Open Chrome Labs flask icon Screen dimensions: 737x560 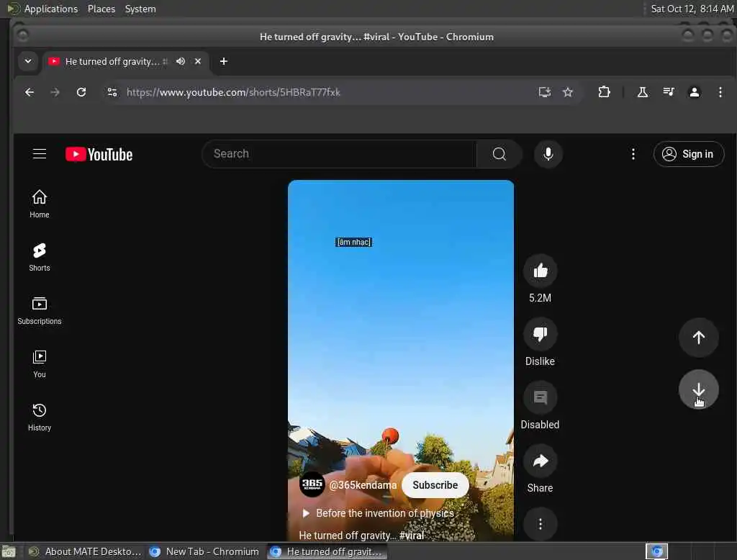(x=643, y=92)
